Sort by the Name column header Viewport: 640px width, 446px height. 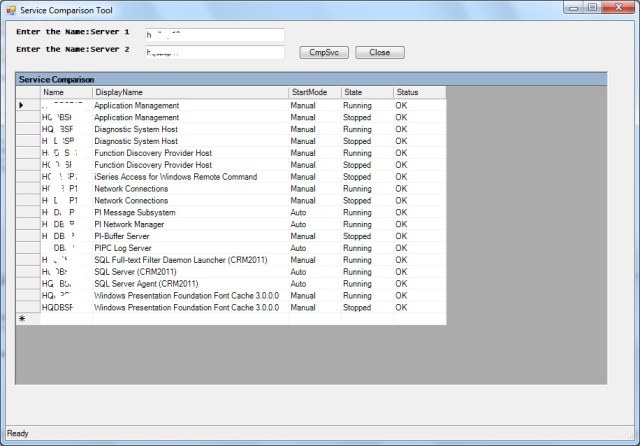67,92
